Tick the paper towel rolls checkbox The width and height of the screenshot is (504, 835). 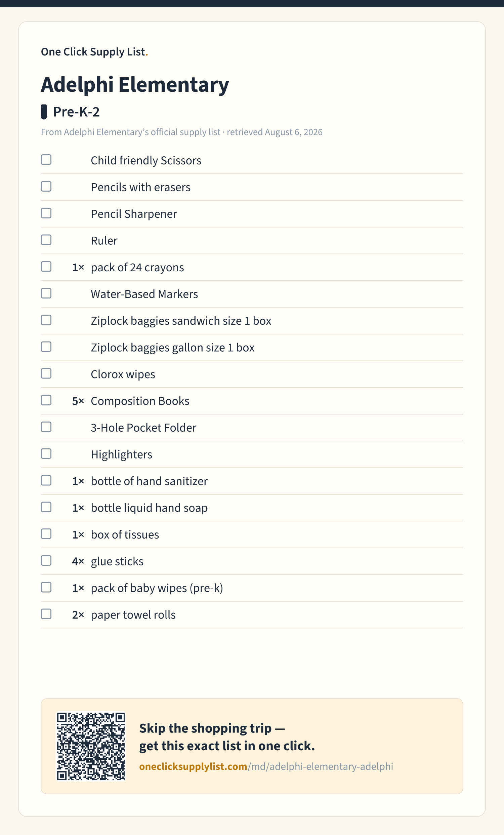[x=46, y=614]
